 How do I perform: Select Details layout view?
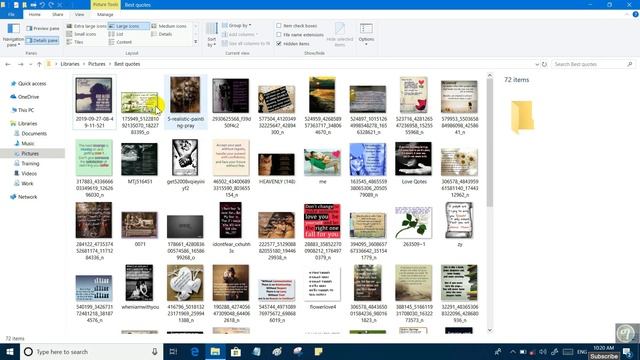tap(162, 34)
